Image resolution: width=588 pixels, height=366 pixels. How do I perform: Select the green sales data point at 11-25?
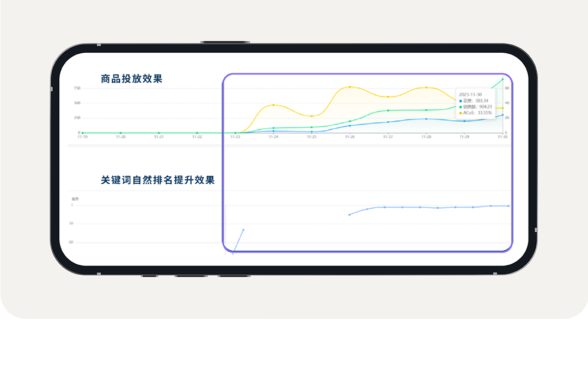[x=311, y=127]
